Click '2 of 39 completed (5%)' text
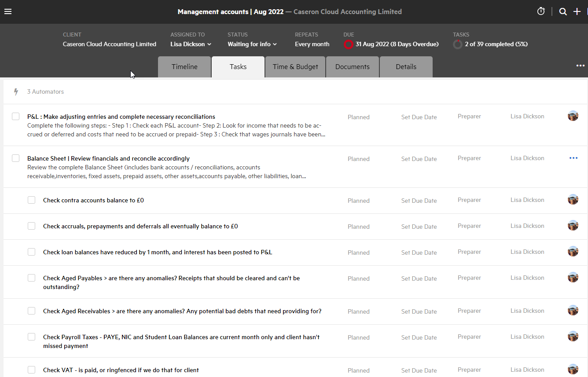 496,44
